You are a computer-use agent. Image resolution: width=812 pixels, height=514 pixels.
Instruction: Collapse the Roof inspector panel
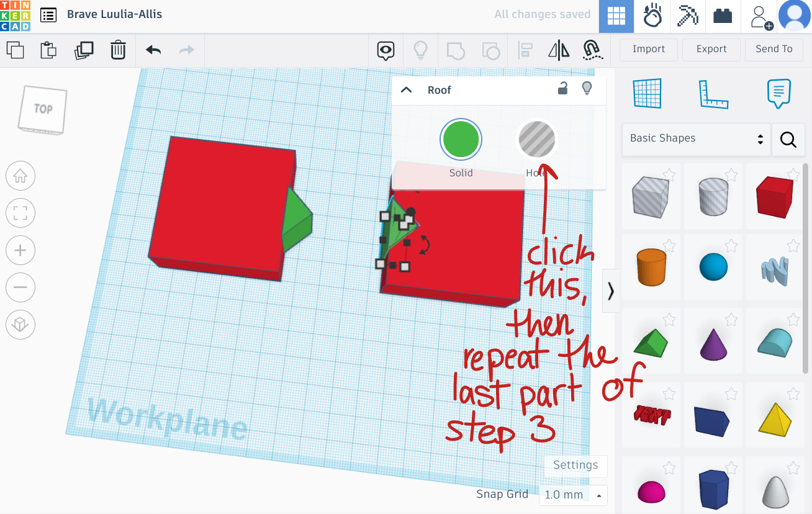click(x=406, y=89)
